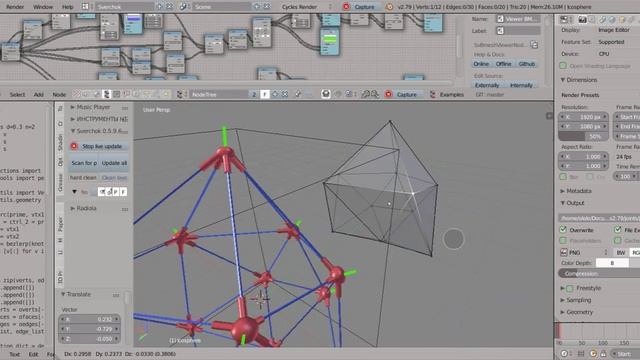Adjust the Compression slider
This screenshot has width=640, height=360.
599,273
